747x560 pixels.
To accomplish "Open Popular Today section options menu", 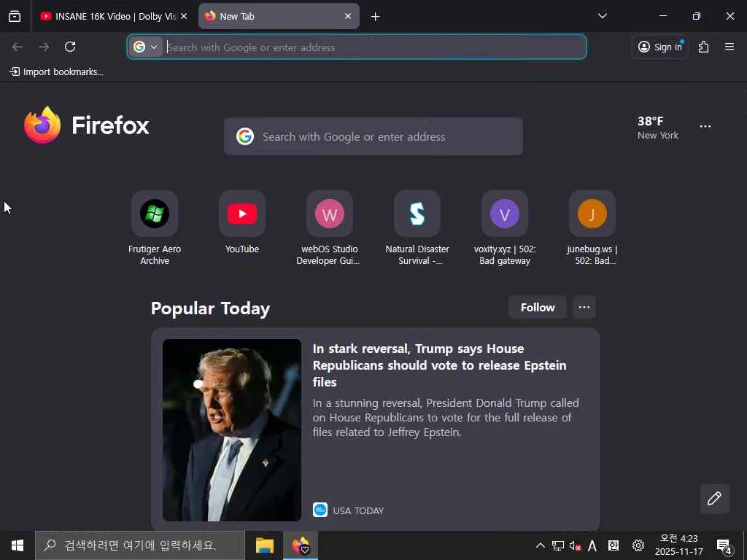I will click(x=584, y=307).
